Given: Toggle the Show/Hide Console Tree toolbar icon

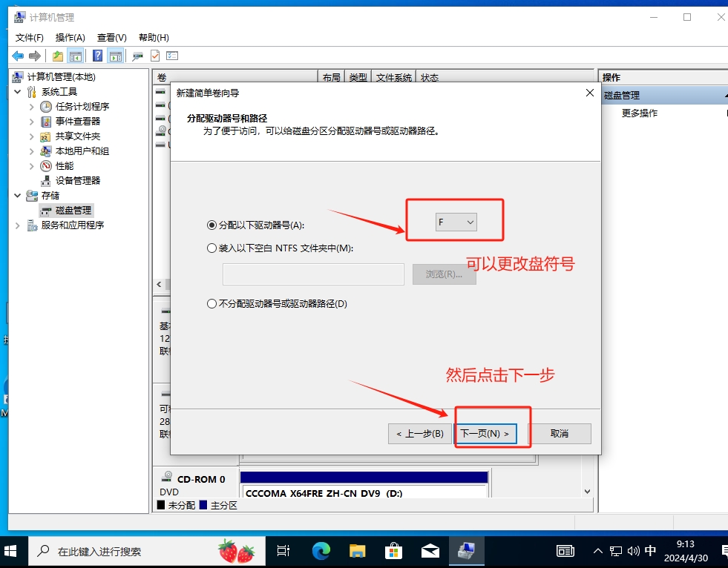Looking at the screenshot, I should point(75,56).
